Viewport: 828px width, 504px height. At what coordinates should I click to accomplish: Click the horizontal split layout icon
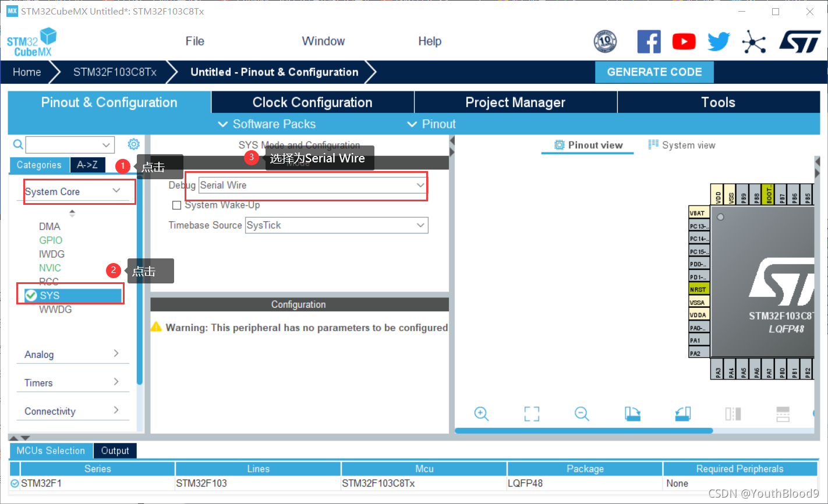(783, 414)
